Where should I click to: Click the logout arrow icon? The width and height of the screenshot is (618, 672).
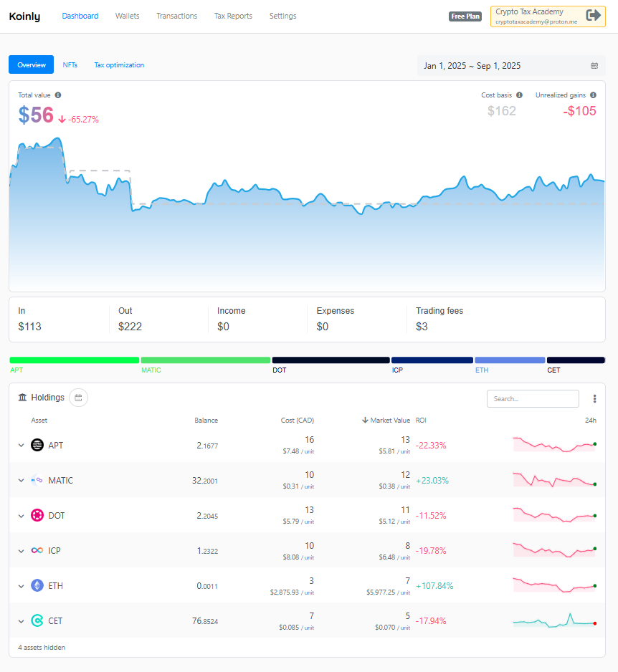593,16
